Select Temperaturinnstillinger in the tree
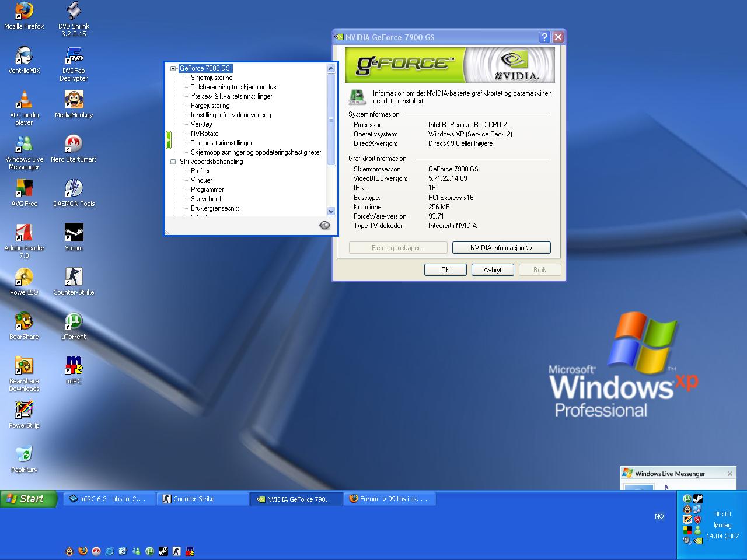Viewport: 747px width, 560px height. pyautogui.click(x=221, y=143)
